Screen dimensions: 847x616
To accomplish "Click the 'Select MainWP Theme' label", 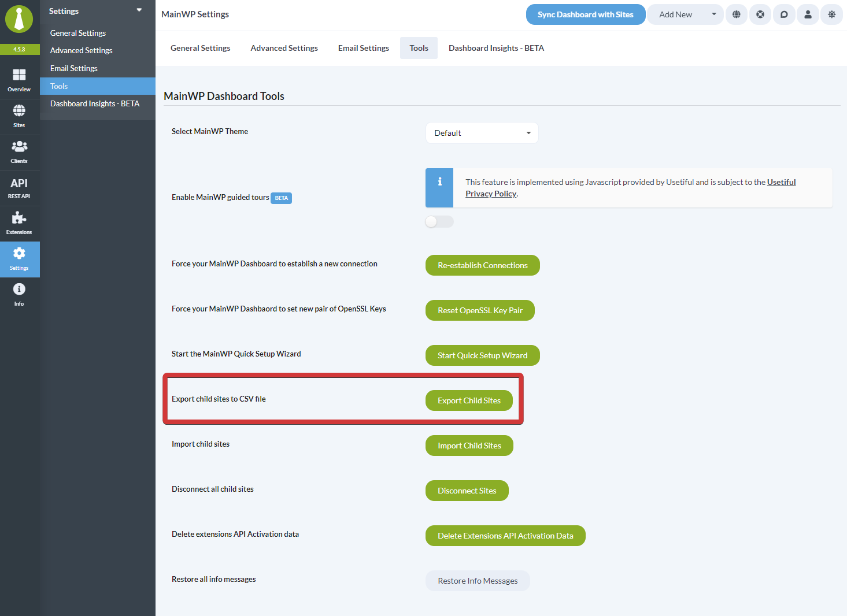I will tap(210, 131).
